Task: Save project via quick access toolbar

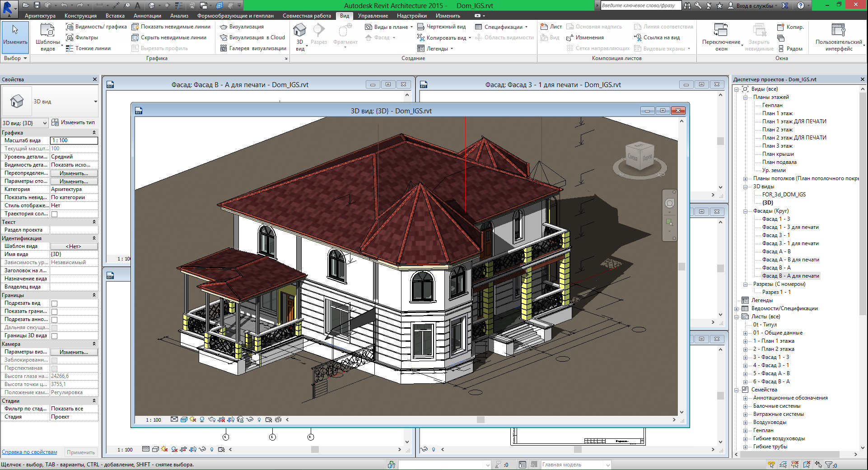Action: coord(37,5)
